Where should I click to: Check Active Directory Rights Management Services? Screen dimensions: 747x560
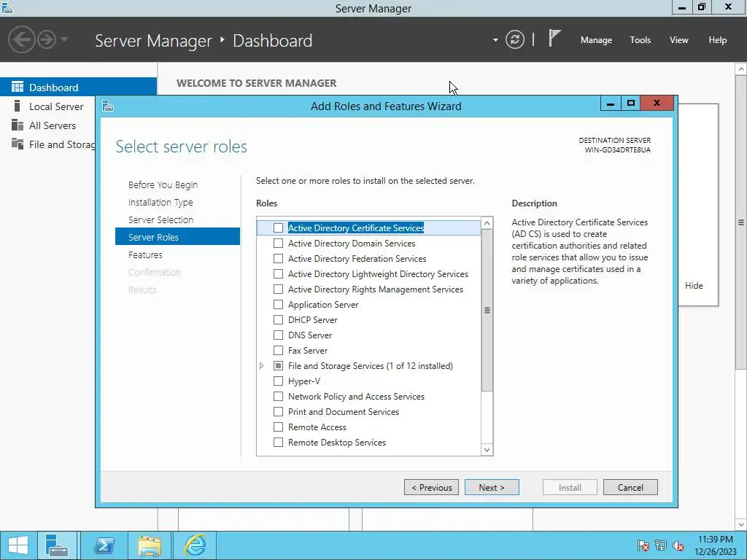[278, 289]
